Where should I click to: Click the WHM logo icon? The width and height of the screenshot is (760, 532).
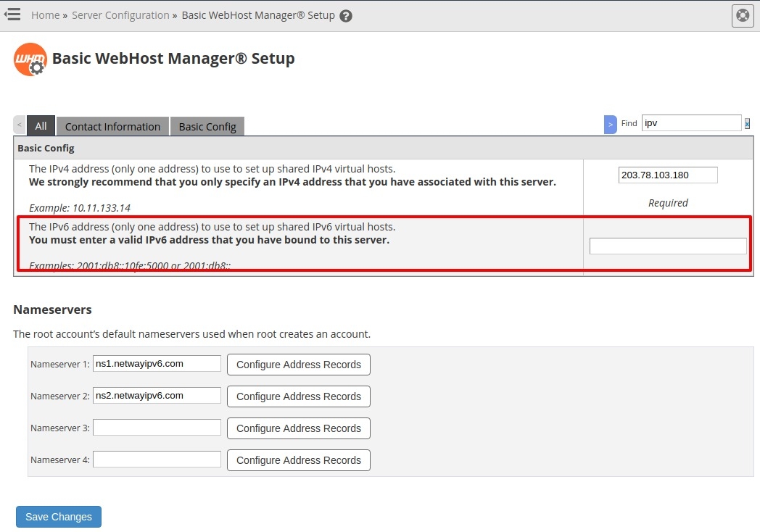30,59
